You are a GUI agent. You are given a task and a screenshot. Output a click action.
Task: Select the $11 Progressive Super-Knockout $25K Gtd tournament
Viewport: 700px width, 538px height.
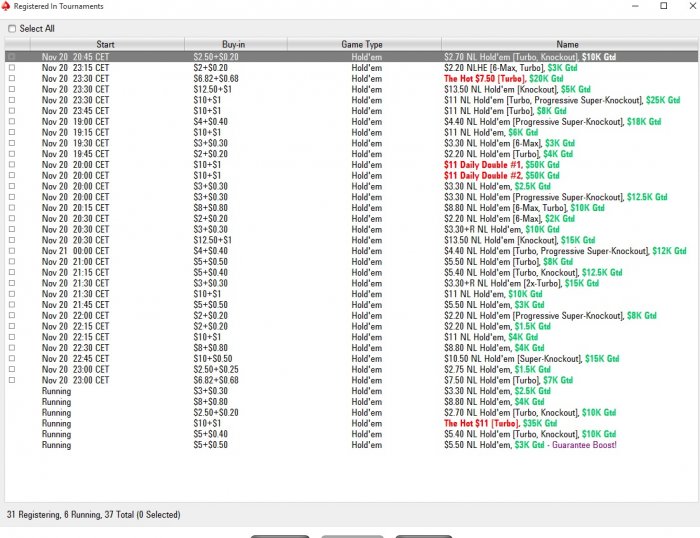click(x=562, y=100)
